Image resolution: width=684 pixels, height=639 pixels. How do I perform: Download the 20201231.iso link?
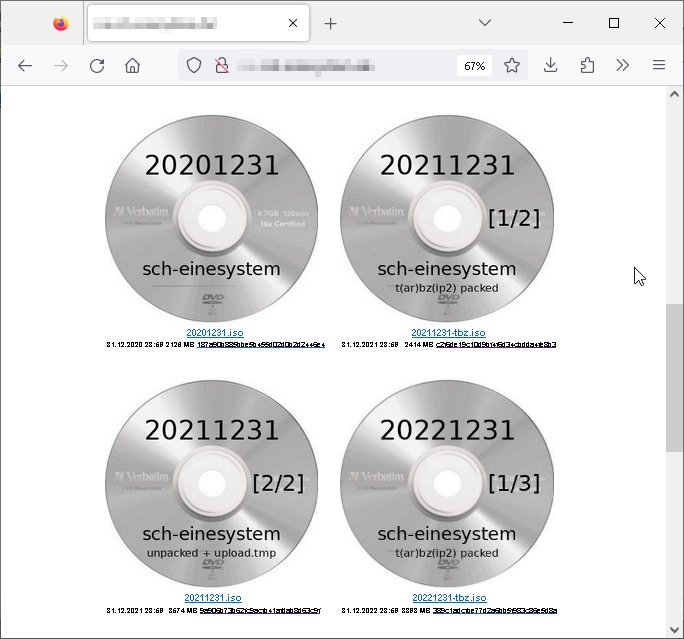coord(214,332)
